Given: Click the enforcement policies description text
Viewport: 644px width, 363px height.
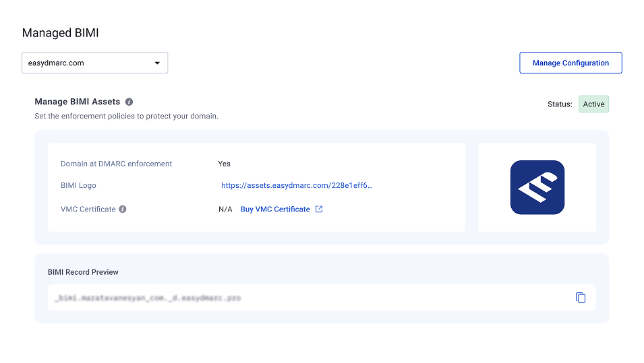Looking at the screenshot, I should [x=127, y=116].
